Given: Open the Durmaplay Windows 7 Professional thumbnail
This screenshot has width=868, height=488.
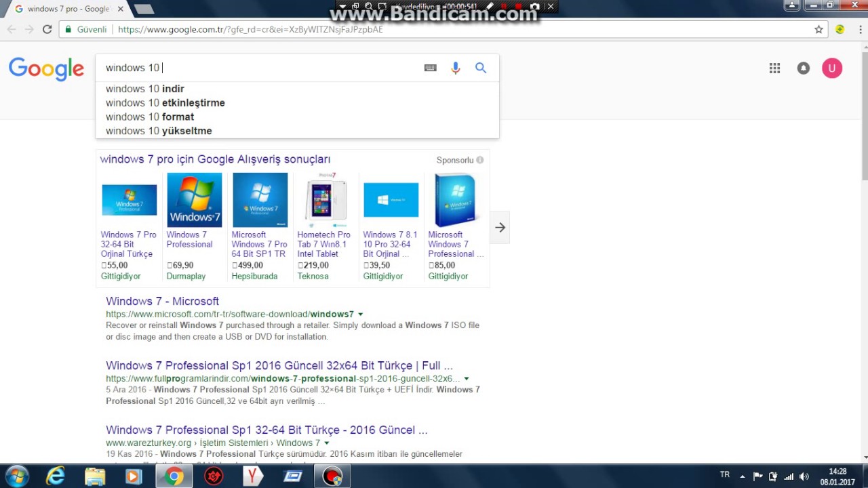Looking at the screenshot, I should tap(195, 200).
